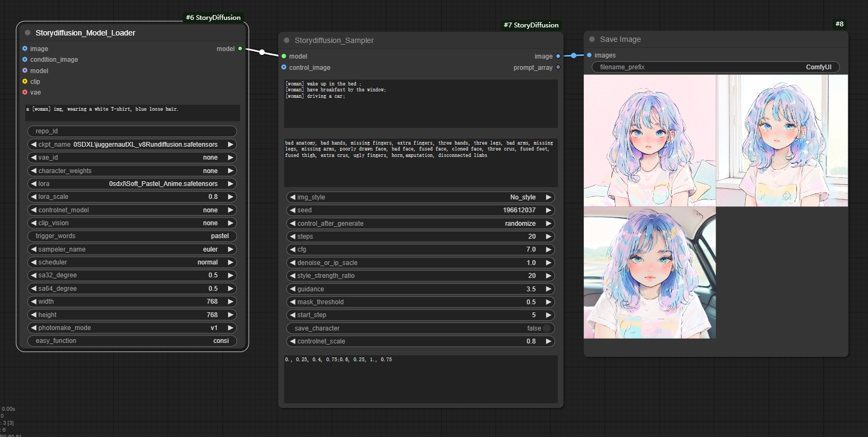Decrease steps value with the left arrow

[292, 237]
